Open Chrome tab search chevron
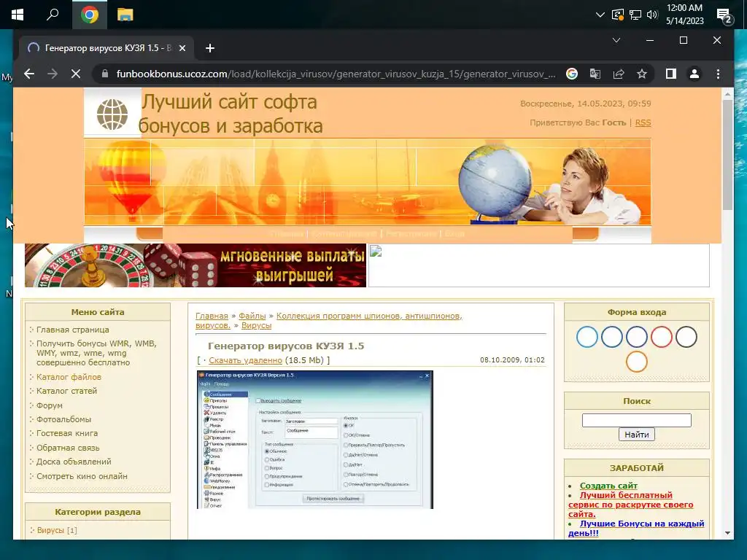This screenshot has height=560, width=747. [616, 40]
